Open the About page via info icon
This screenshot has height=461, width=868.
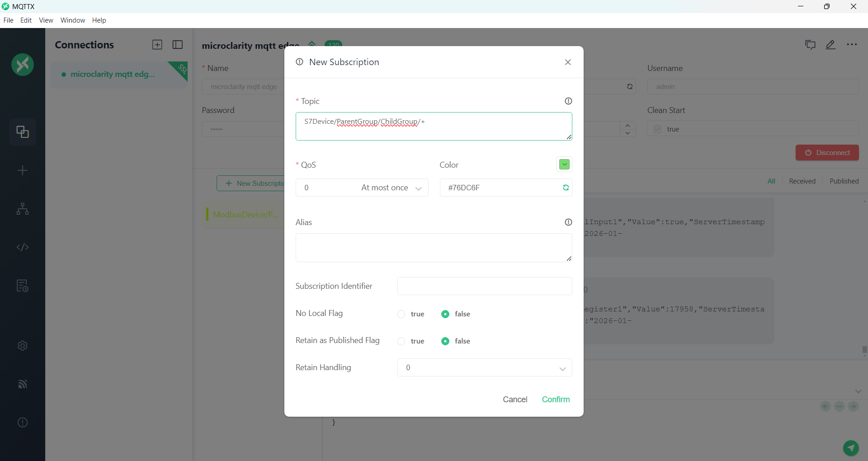[23, 423]
